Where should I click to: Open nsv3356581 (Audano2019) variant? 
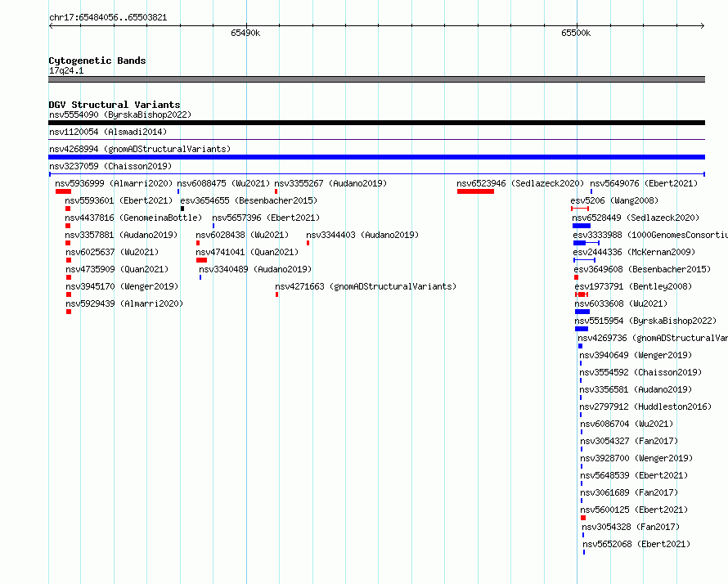(x=636, y=389)
